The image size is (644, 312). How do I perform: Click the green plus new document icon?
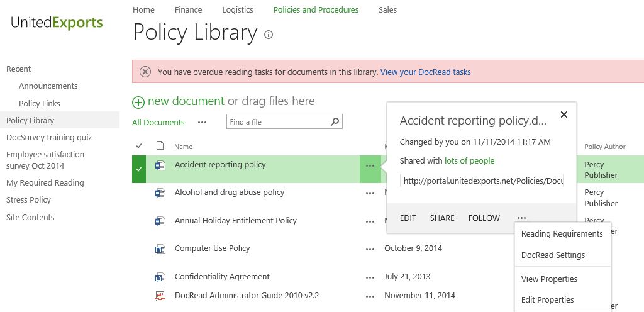[x=138, y=102]
